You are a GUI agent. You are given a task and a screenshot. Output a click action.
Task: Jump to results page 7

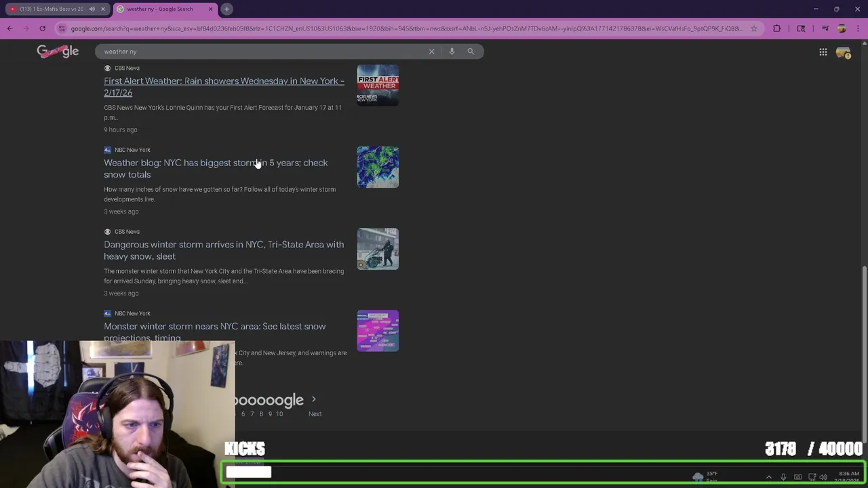coord(252,413)
